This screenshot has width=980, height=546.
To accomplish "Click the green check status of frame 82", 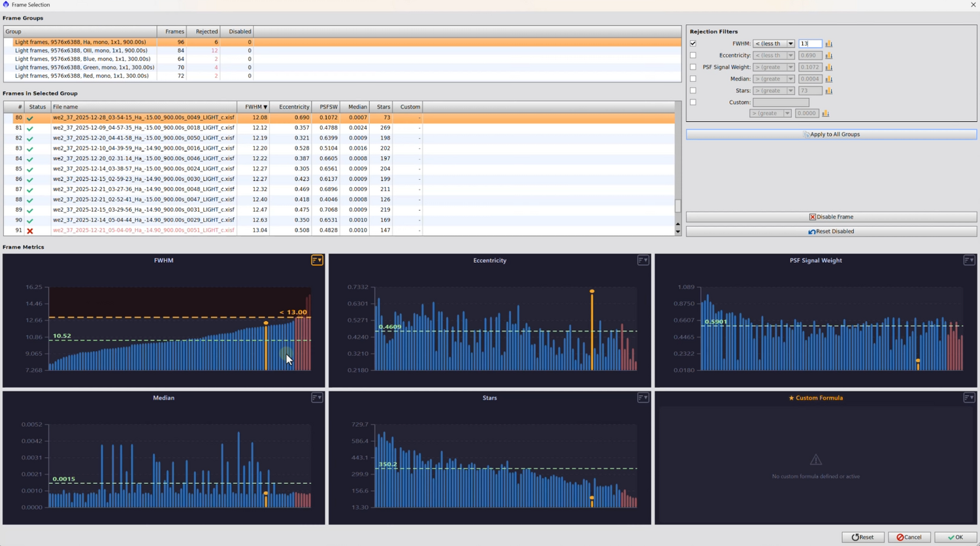I will [30, 139].
